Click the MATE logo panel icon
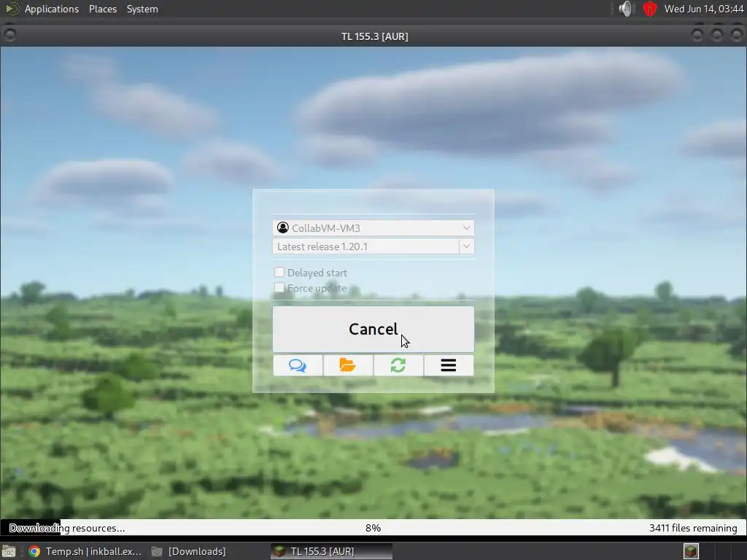The width and height of the screenshot is (747, 560). (x=12, y=9)
